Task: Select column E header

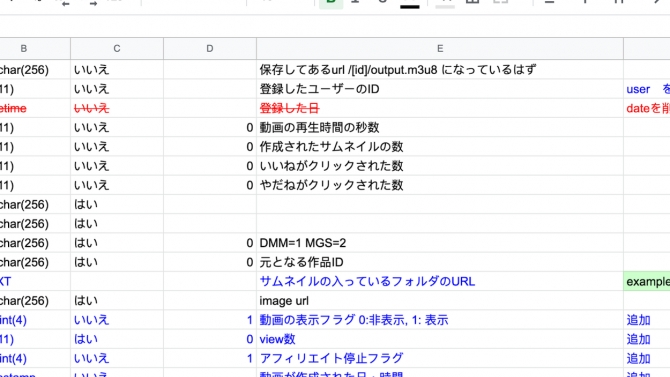Action: point(440,49)
